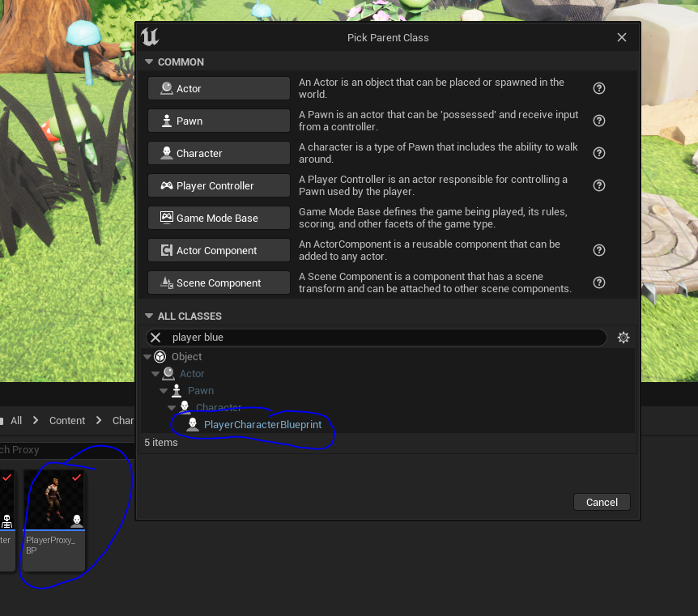Viewport: 698px width, 616px height.
Task: Click the Unreal Engine logo icon
Action: [x=150, y=37]
